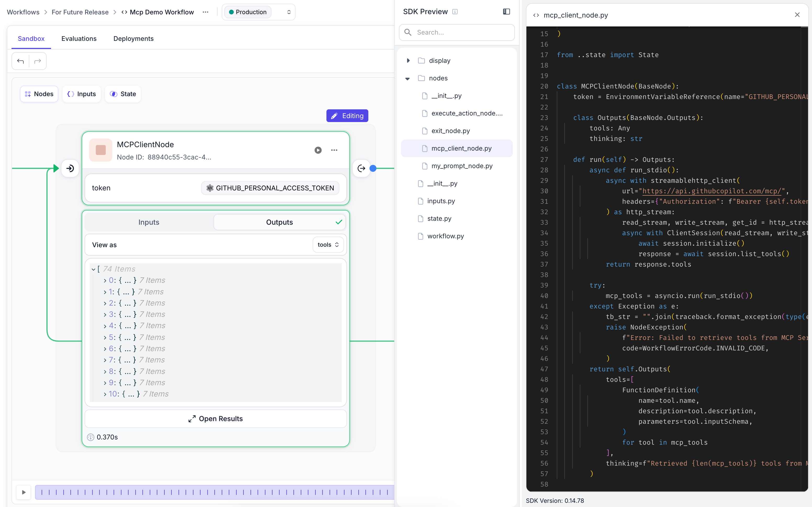Toggle the Nodes panel button
812x507 pixels.
(x=39, y=94)
